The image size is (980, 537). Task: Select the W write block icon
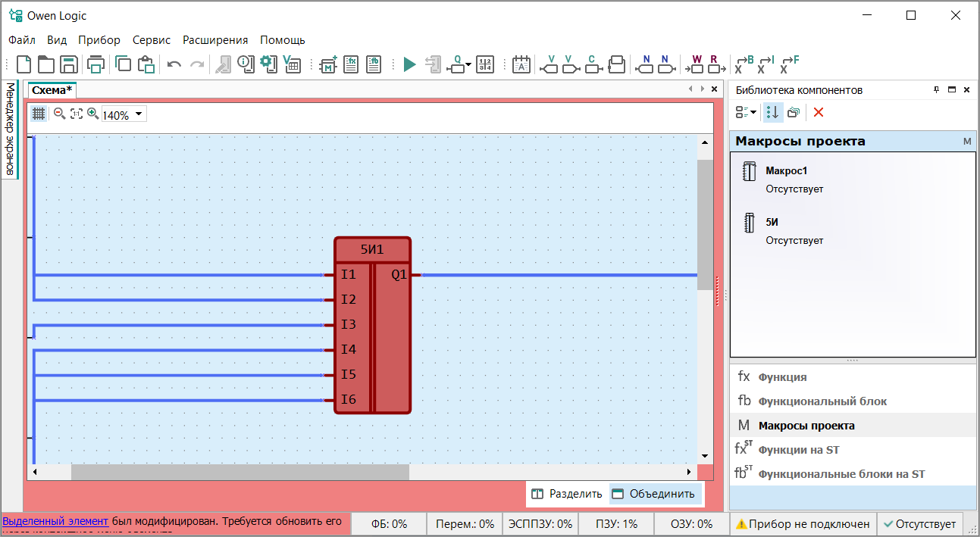pyautogui.click(x=695, y=65)
